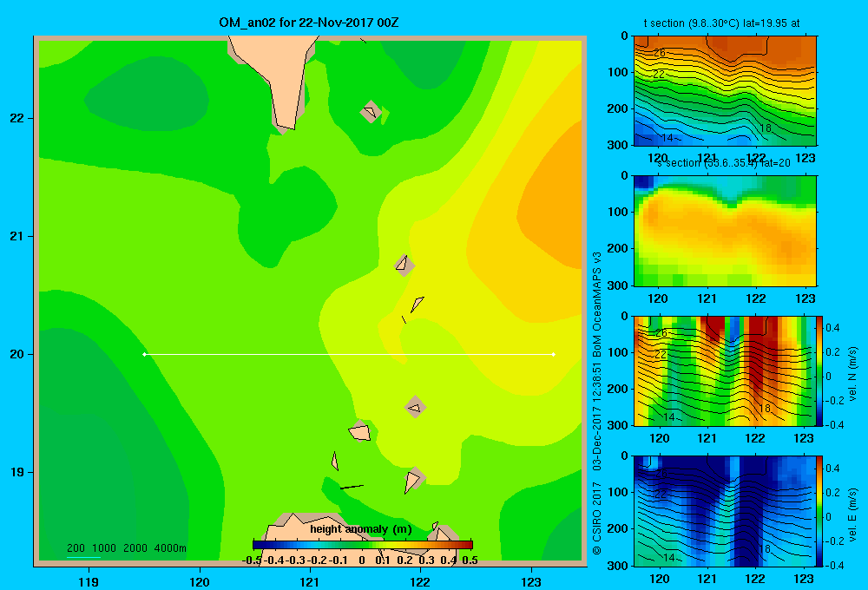Image resolution: width=868 pixels, height=590 pixels.
Task: Click the '200 1000 2000 4000m' bathymetry legend
Action: (126, 548)
